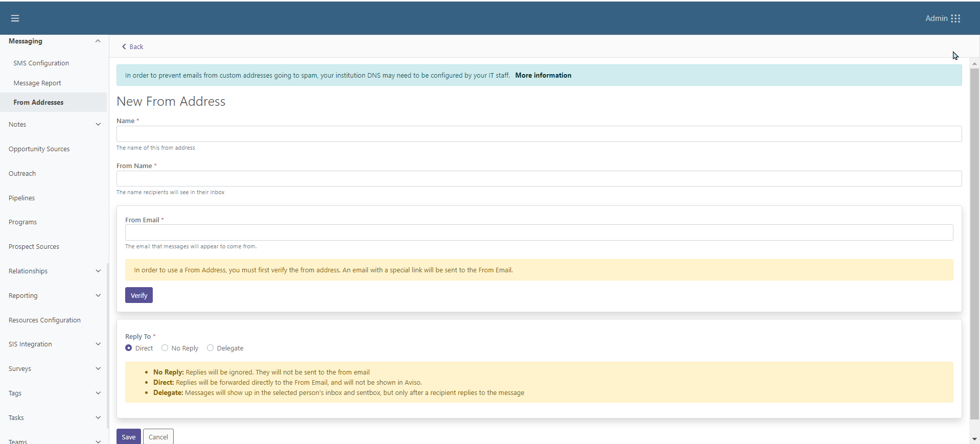The height and width of the screenshot is (444, 980).
Task: Open Message Report page
Action: pyautogui.click(x=37, y=83)
